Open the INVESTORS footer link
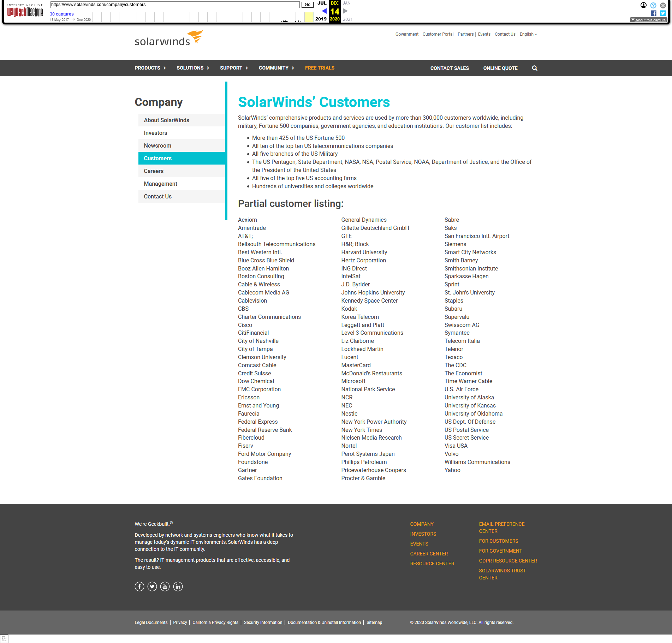 click(x=423, y=534)
